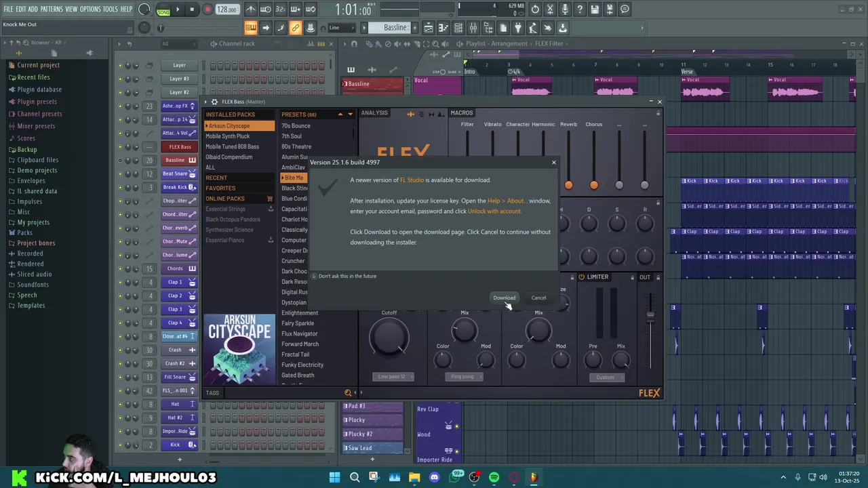Mute the Layer #3 channel LED
This screenshot has height=488, width=868.
120,79
